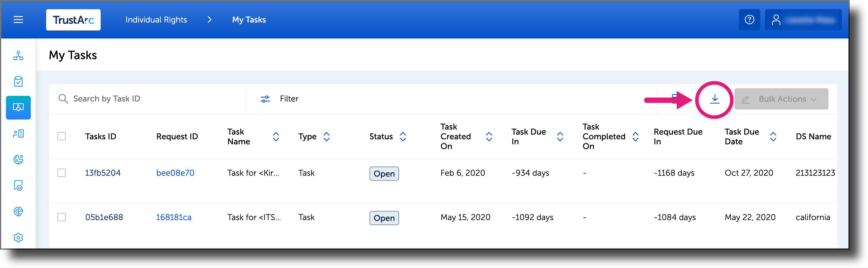Screen dimensions: 868x268
Task: Open the brain icon in the sidebar
Action: click(18, 212)
